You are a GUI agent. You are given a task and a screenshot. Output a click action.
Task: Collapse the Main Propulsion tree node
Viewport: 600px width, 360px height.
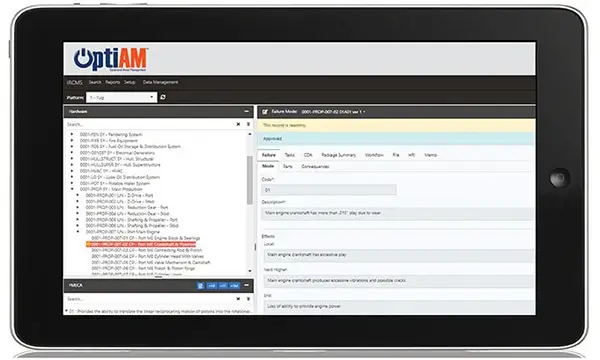(x=72, y=189)
